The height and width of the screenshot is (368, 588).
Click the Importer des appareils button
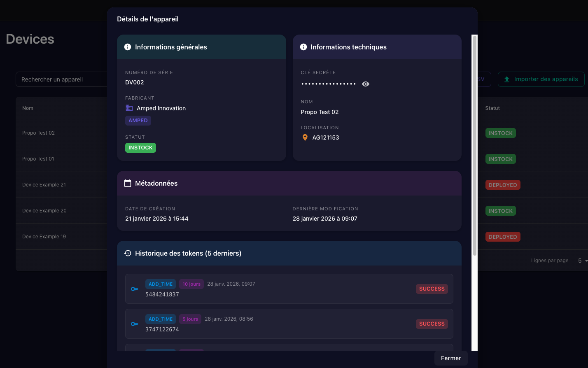pos(541,79)
